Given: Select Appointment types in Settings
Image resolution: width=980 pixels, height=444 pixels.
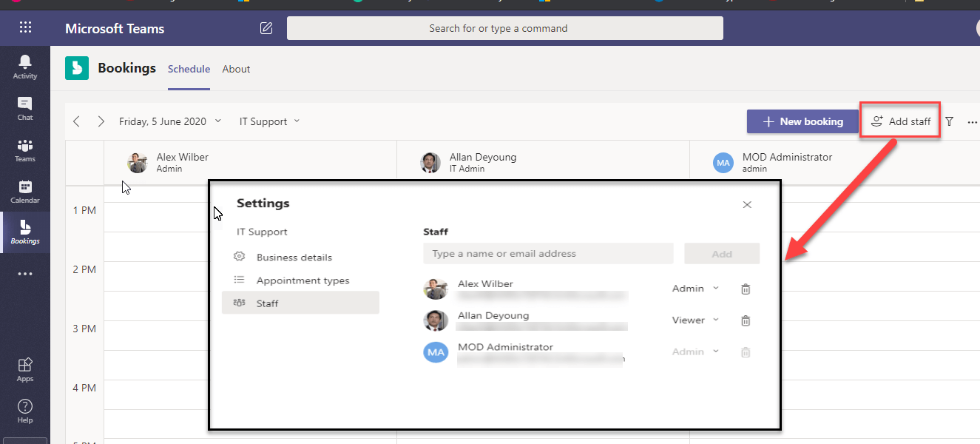Looking at the screenshot, I should pyautogui.click(x=303, y=280).
